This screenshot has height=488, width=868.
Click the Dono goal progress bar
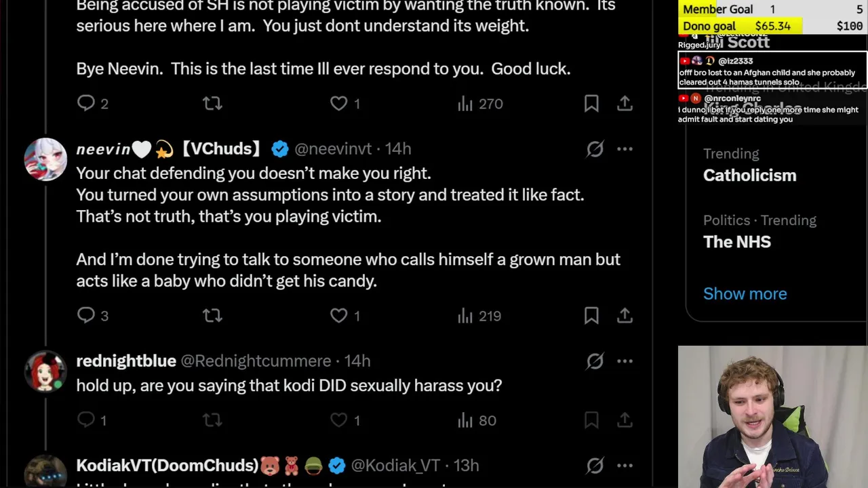[x=772, y=26]
